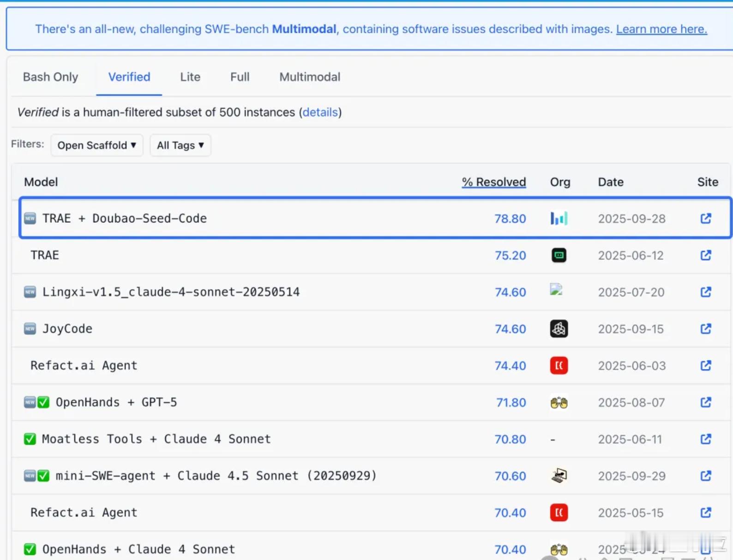The image size is (733, 560).
Task: Click the Multimodal word in the banner
Action: coord(304,29)
